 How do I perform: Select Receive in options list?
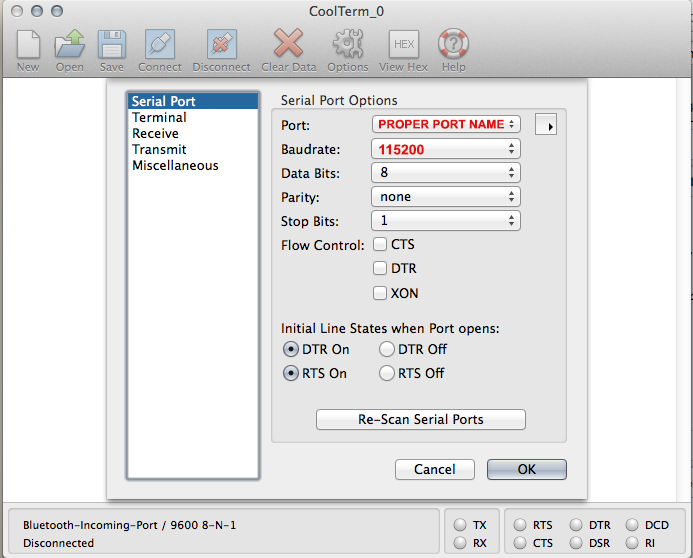[x=193, y=133]
